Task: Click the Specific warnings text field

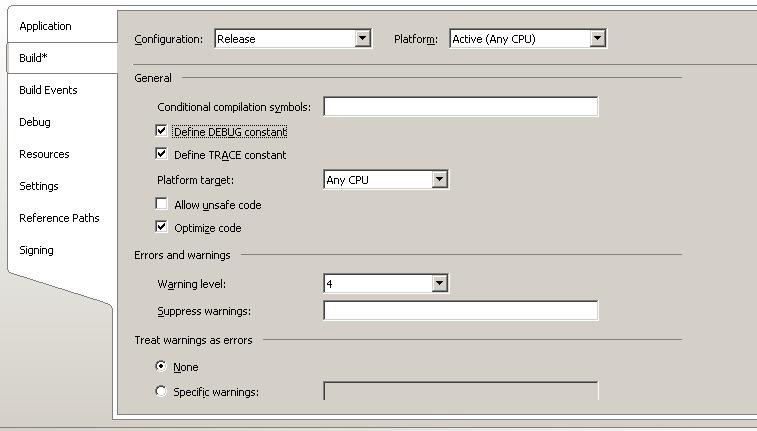Action: click(x=461, y=391)
